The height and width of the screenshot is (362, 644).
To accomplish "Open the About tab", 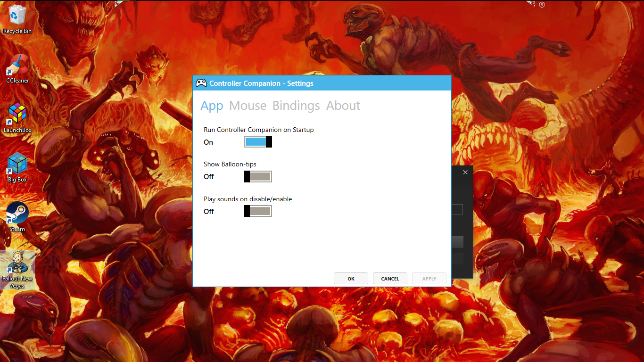I will click(343, 106).
